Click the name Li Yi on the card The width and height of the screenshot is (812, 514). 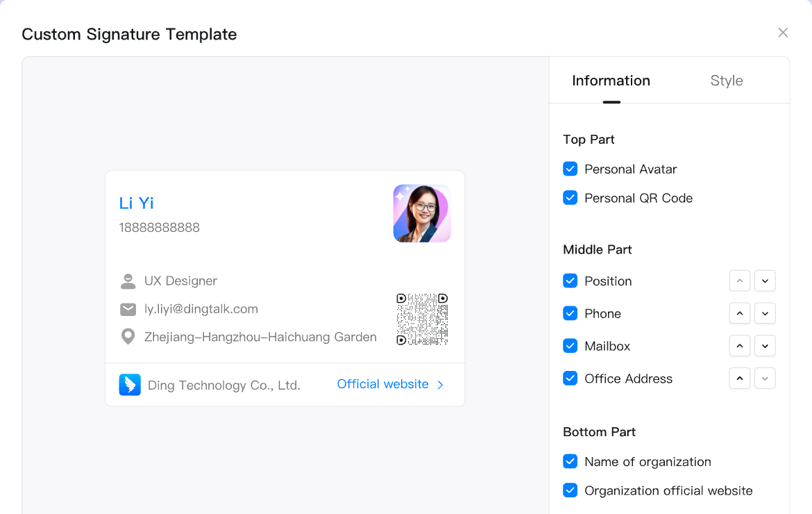pos(137,203)
